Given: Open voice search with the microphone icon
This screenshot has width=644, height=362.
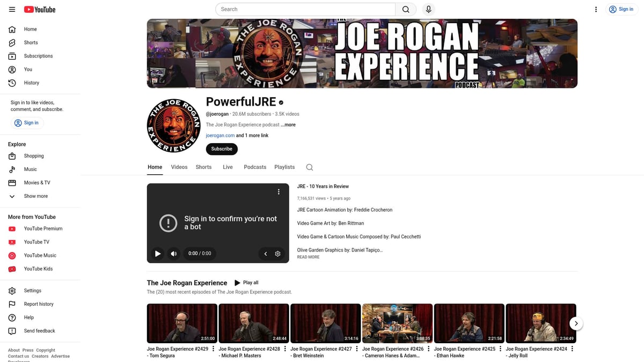Looking at the screenshot, I should click(427, 9).
